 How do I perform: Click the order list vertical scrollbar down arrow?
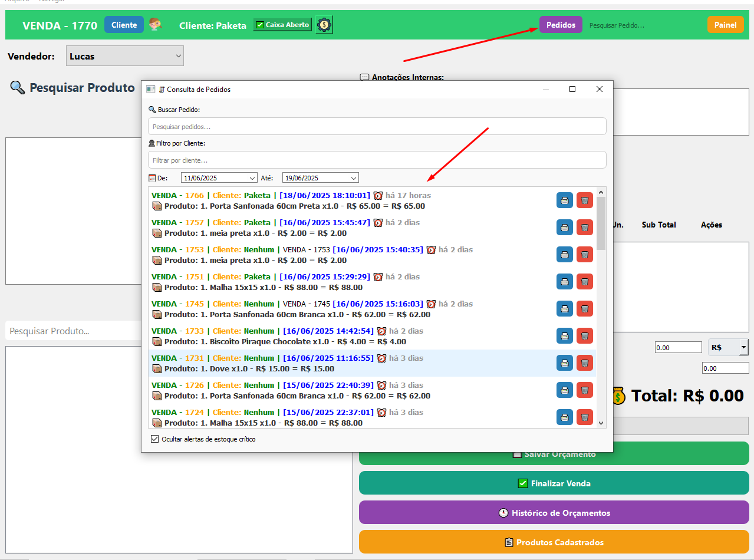tap(601, 423)
